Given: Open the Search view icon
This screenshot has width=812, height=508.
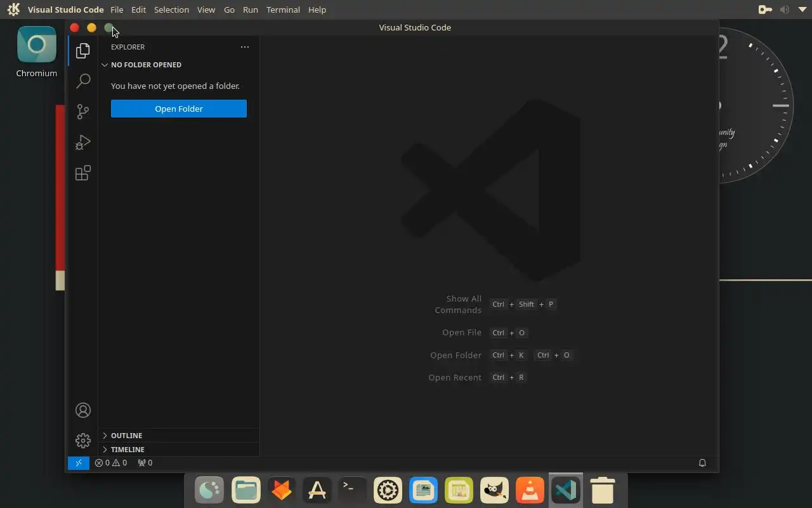Looking at the screenshot, I should (x=83, y=81).
